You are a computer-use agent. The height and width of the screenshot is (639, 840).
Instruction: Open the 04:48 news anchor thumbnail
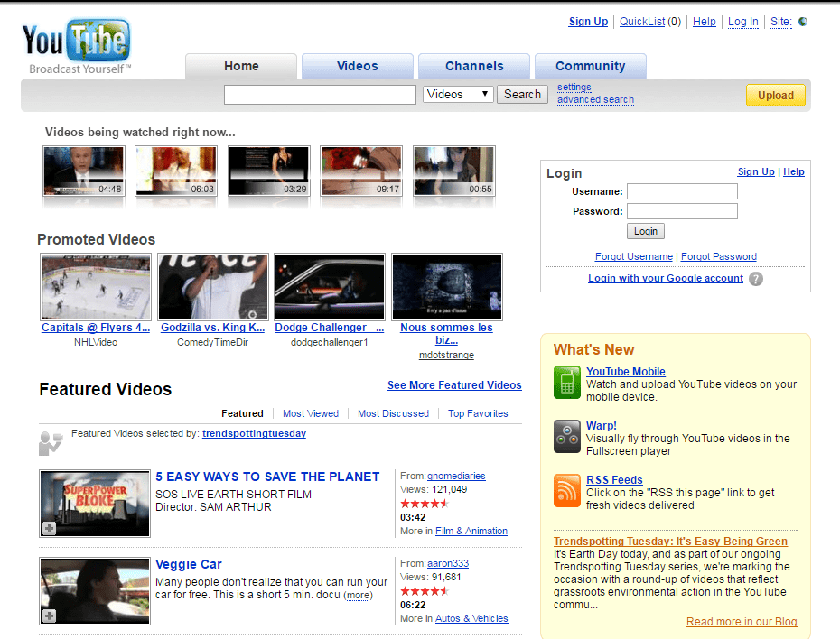(84, 171)
